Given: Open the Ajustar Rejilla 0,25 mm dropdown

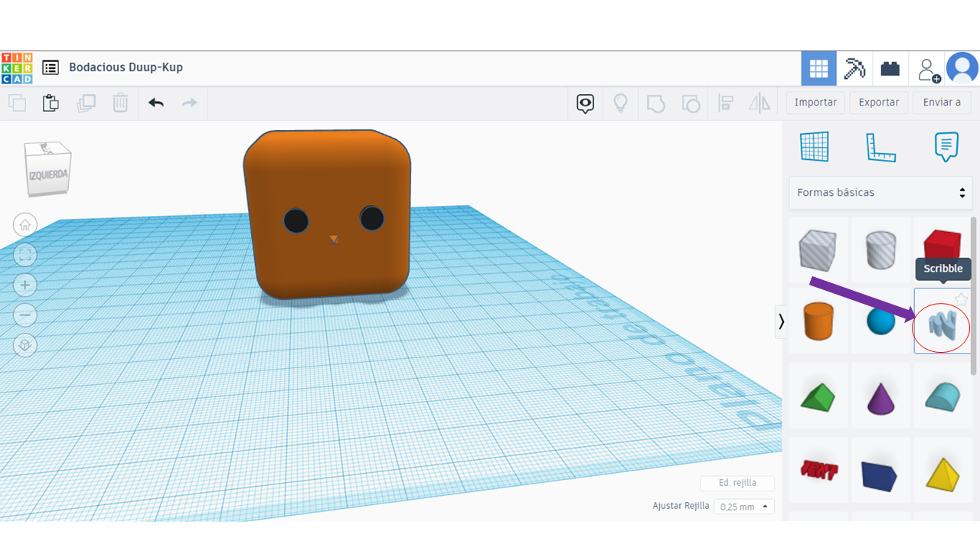Looking at the screenshot, I should (743, 507).
